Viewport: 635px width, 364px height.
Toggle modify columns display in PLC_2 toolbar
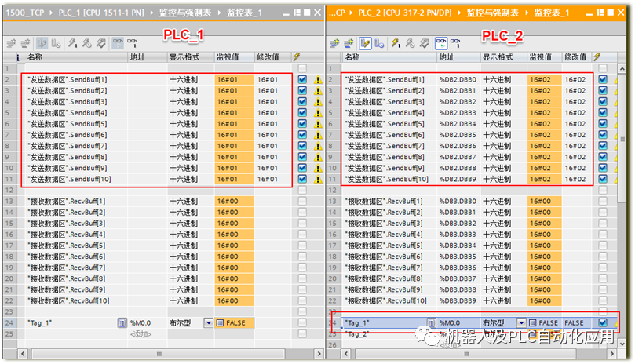click(x=365, y=43)
